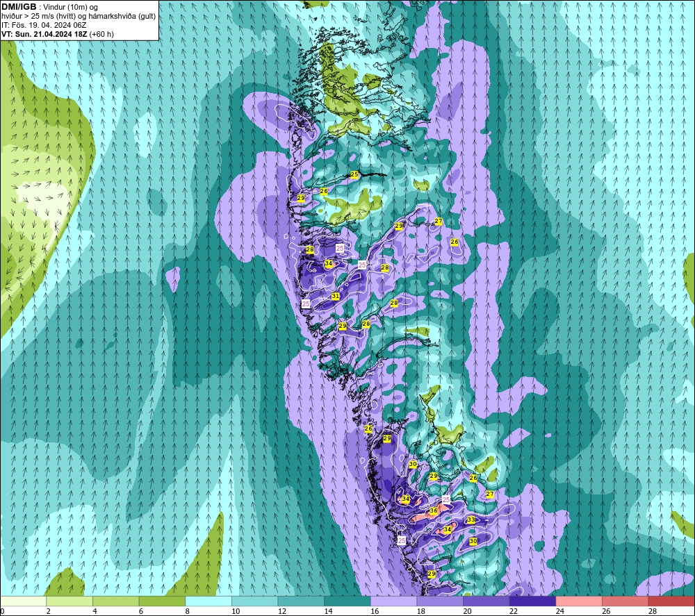The height and width of the screenshot is (616, 695).
Task: Click the 22–24 m/s dark indigo legend swatch
Action: click(x=532, y=601)
